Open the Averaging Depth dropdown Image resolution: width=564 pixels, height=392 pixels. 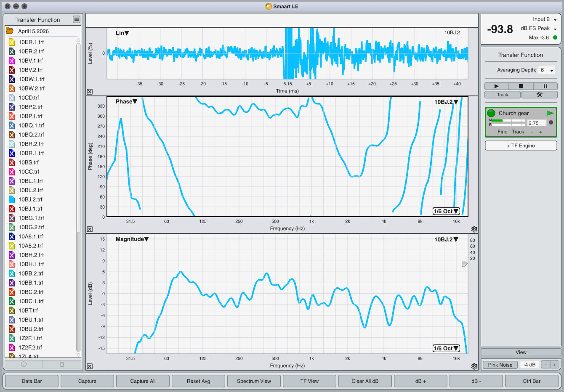pyautogui.click(x=547, y=70)
